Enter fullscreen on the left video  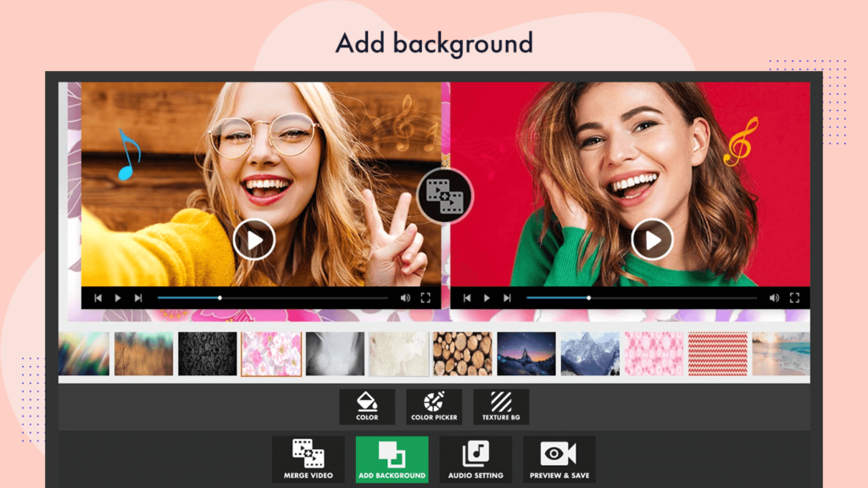pyautogui.click(x=426, y=298)
